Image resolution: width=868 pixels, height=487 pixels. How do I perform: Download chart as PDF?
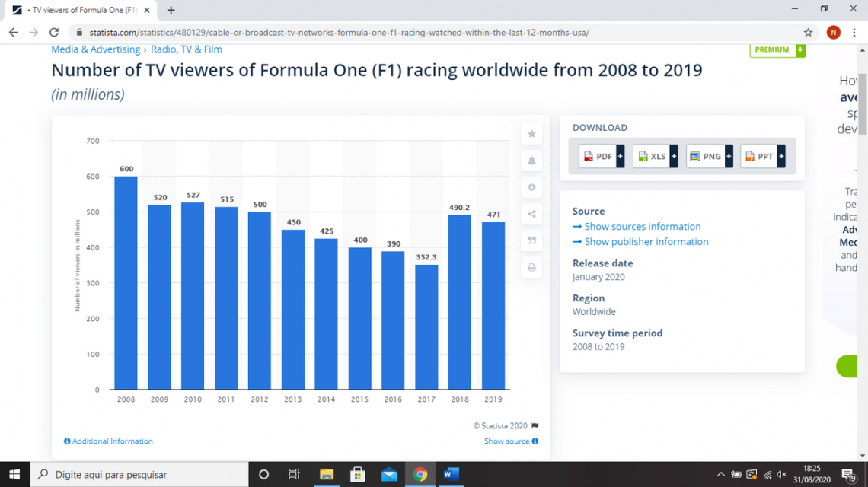(602, 156)
